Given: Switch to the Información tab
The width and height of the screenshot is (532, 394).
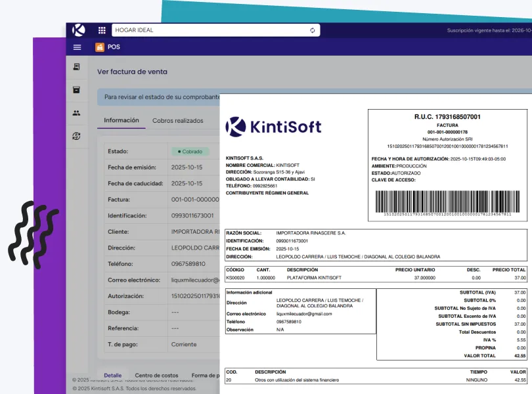Looking at the screenshot, I should (122, 121).
